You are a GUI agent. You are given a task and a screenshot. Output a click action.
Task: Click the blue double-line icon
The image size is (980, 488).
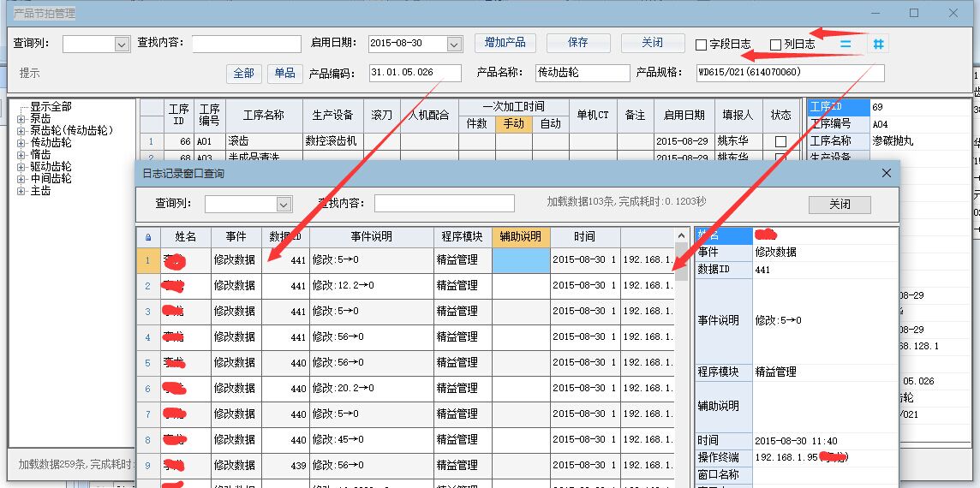click(846, 44)
